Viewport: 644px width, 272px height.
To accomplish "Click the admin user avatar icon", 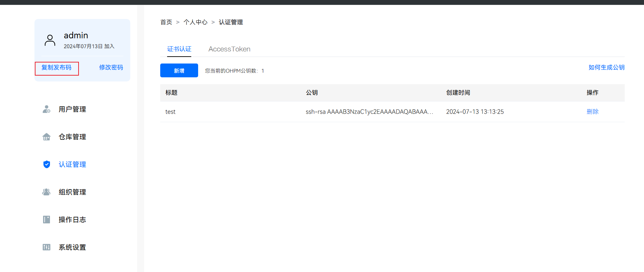I will pyautogui.click(x=50, y=40).
